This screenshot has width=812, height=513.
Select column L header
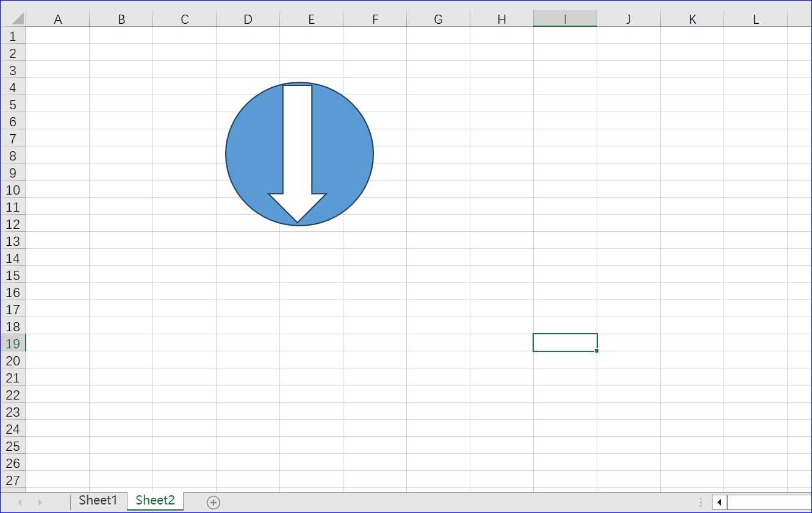coord(756,19)
